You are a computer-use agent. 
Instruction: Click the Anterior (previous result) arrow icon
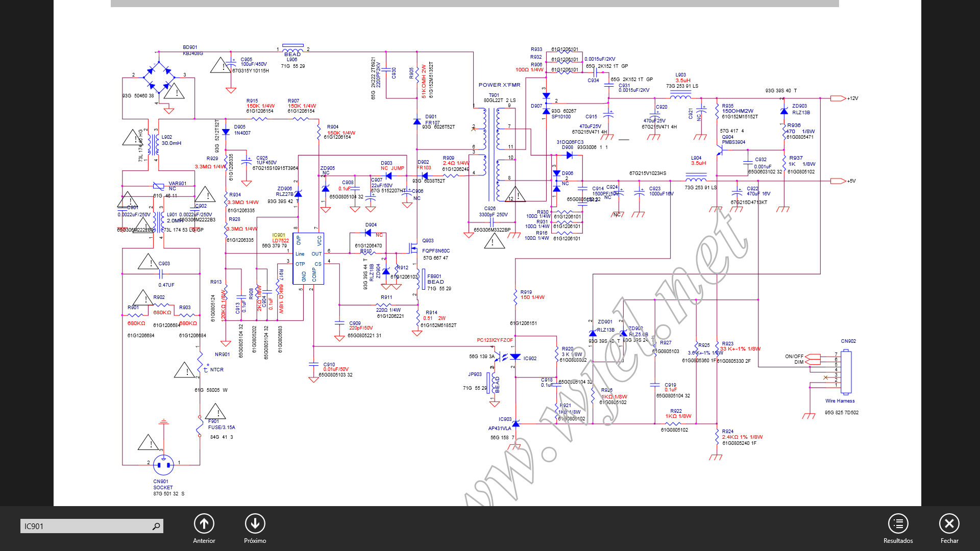pos(204,523)
